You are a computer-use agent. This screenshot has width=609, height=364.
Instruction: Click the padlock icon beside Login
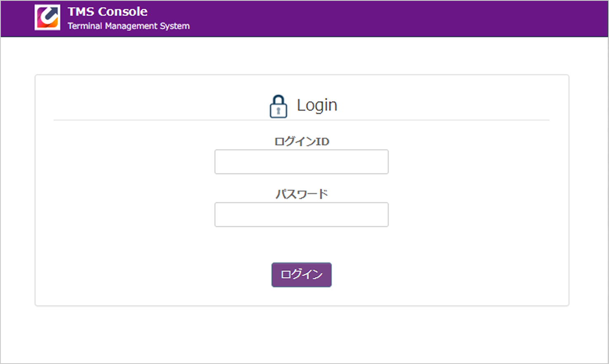coord(278,106)
